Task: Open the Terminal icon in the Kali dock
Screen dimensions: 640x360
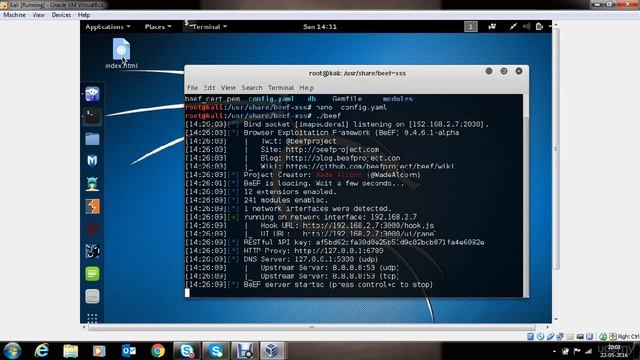Action: point(92,117)
